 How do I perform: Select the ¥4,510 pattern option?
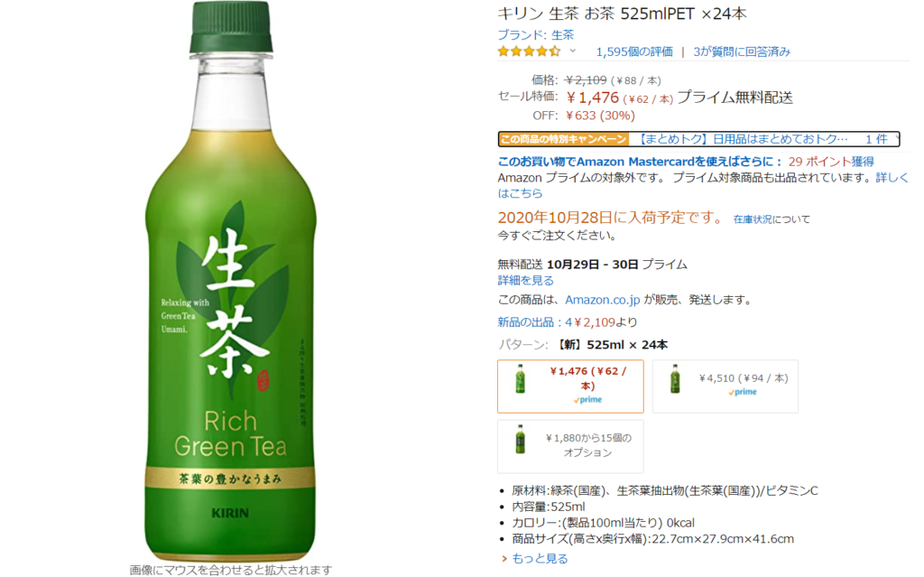725,386
